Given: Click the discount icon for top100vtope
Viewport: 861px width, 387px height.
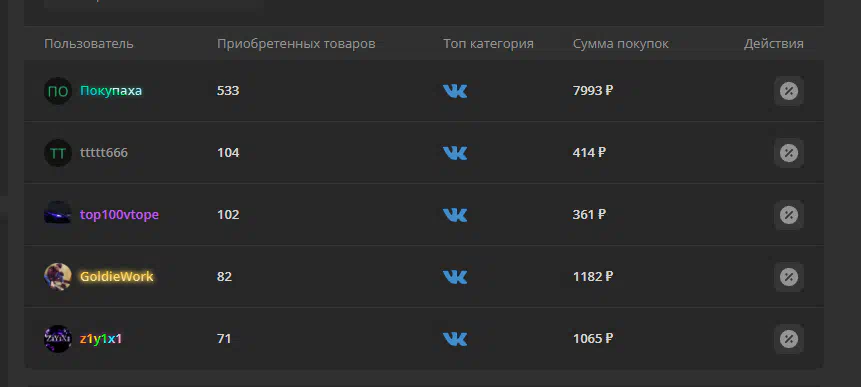Looking at the screenshot, I should pos(789,215).
